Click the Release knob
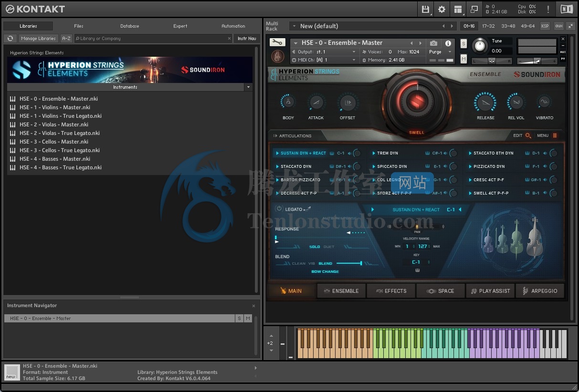 [485, 102]
